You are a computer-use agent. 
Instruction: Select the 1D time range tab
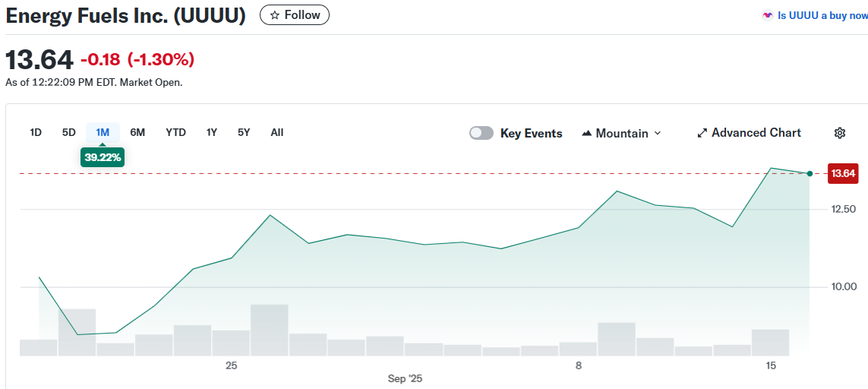36,132
